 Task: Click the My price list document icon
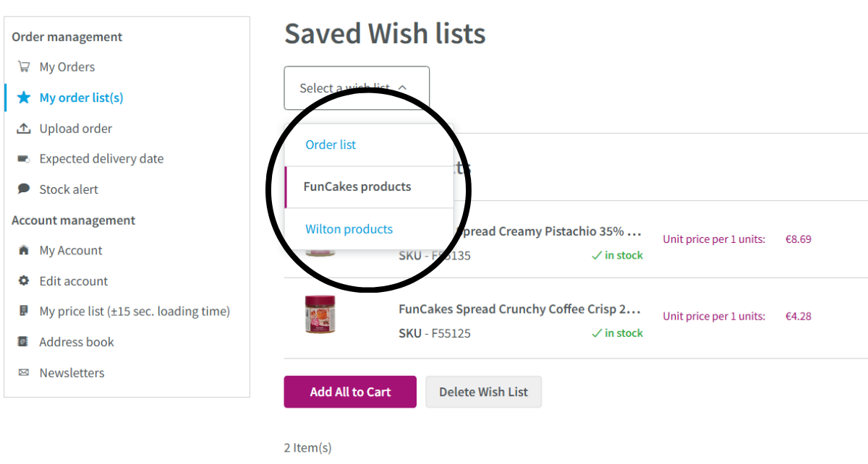tap(24, 312)
